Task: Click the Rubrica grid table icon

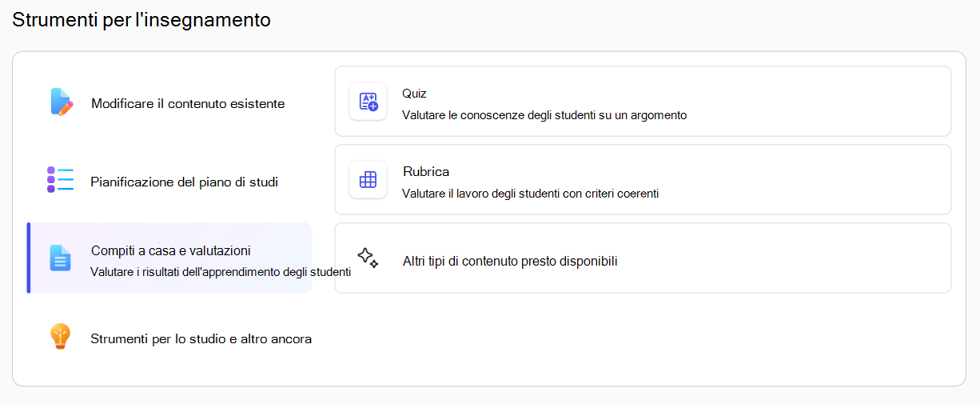Action: coord(368,180)
